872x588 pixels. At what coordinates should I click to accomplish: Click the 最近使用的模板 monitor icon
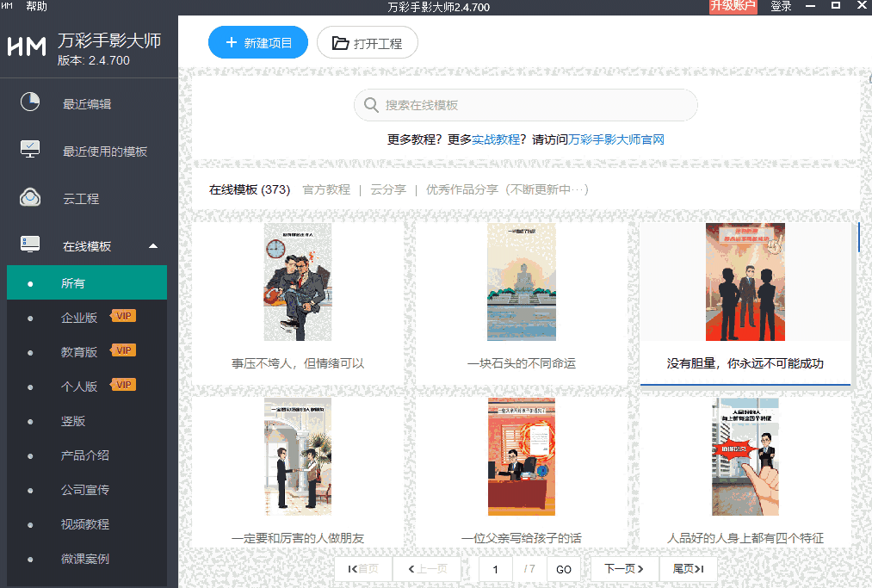tap(29, 148)
